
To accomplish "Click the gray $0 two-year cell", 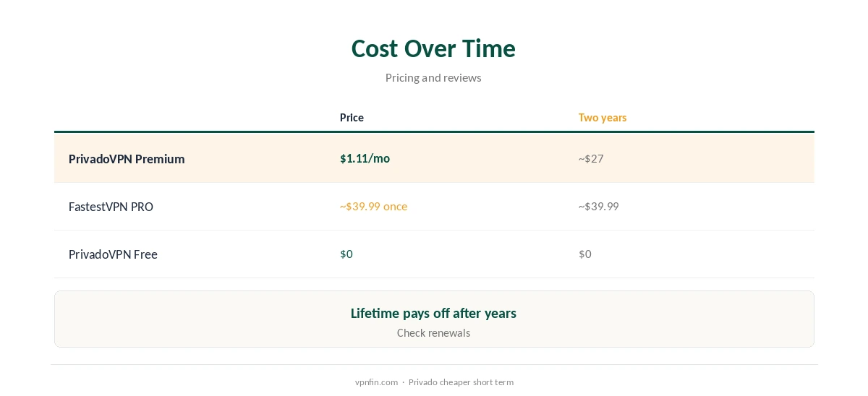I will 585,254.
